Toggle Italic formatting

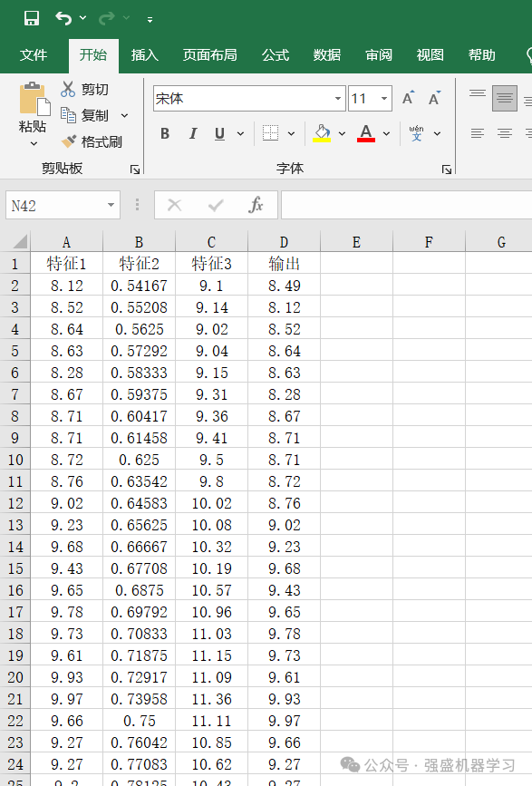click(x=192, y=133)
